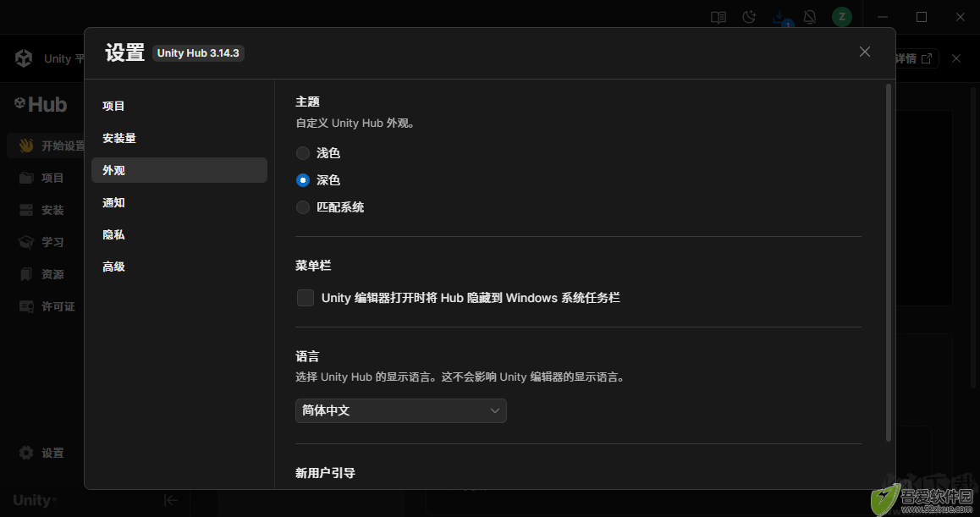
Task: Click the 主题 section heading
Action: [307, 102]
